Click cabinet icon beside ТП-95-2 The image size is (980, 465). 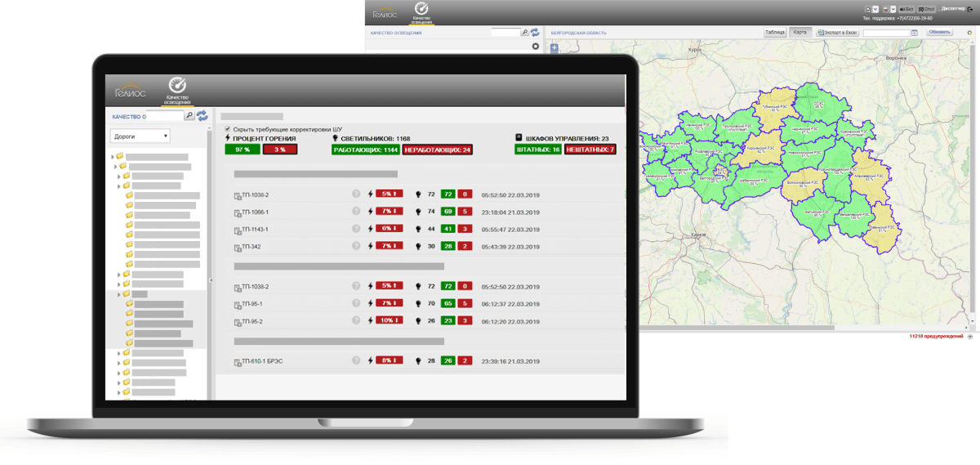pyautogui.click(x=238, y=322)
